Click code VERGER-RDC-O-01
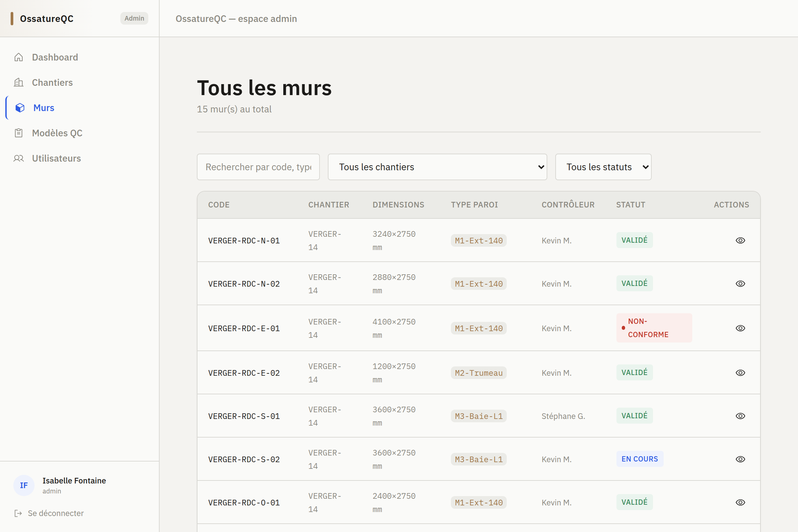The image size is (798, 532). (x=244, y=502)
